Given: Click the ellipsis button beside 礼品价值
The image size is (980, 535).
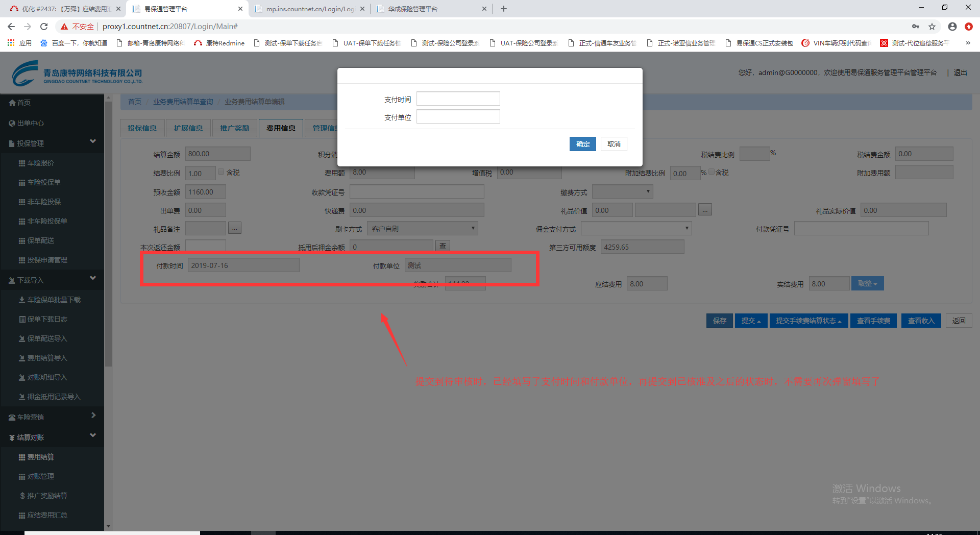Looking at the screenshot, I should [705, 210].
